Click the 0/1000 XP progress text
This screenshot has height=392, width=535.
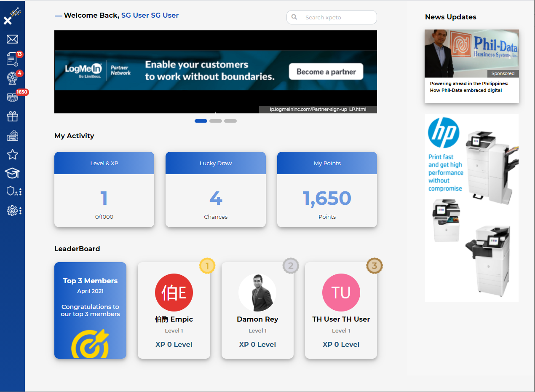coord(104,217)
